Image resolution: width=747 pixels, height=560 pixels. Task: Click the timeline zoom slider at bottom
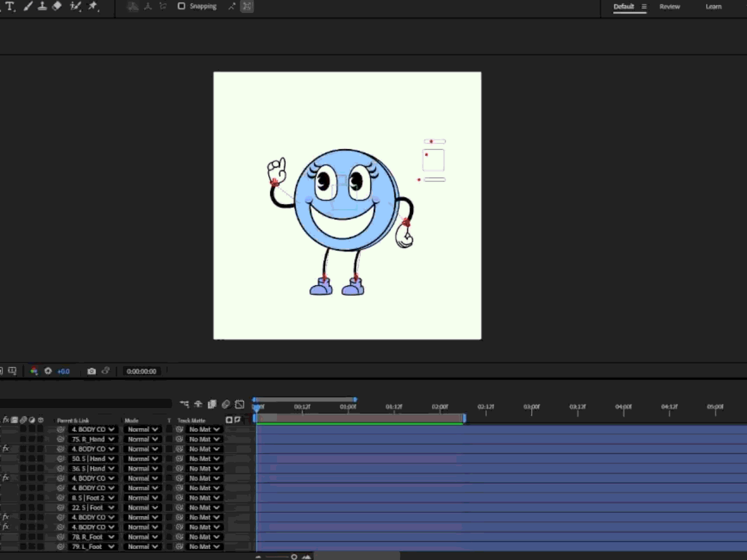click(294, 557)
